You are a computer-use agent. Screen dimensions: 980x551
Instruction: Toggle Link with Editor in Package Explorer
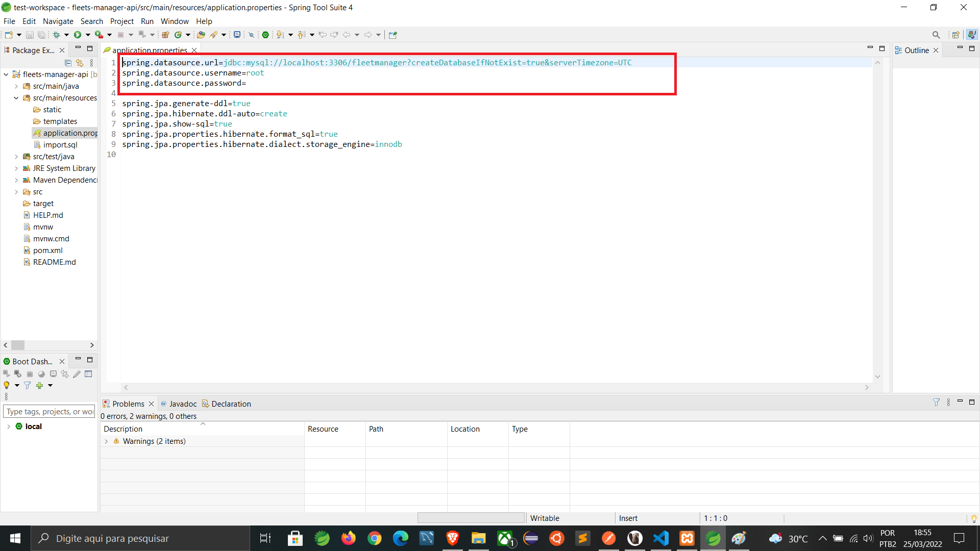click(x=80, y=63)
